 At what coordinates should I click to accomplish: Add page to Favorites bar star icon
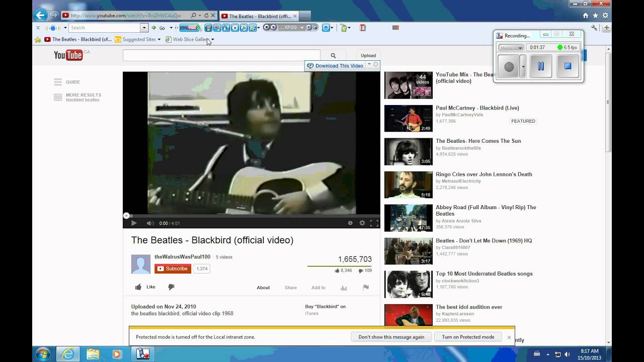pyautogui.click(x=38, y=39)
